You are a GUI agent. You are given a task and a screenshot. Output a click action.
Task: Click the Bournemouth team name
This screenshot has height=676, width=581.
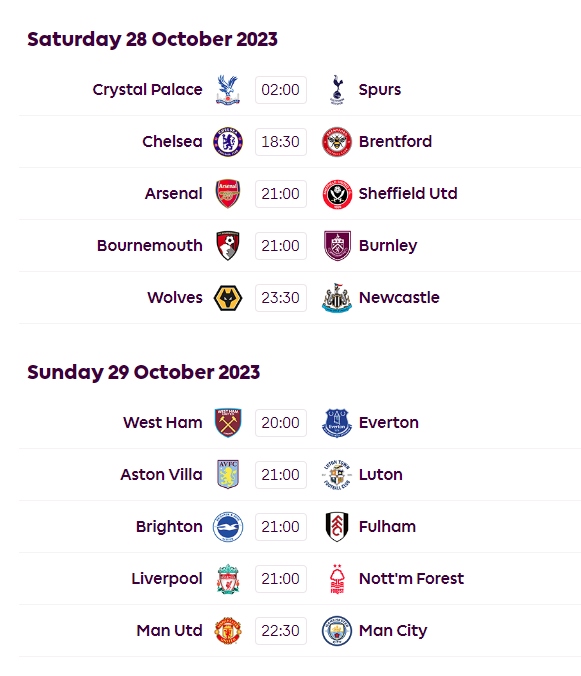tap(150, 246)
